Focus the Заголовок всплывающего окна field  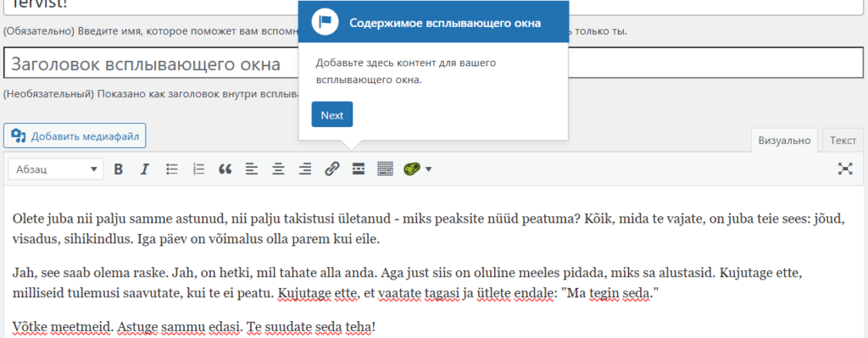click(x=434, y=64)
